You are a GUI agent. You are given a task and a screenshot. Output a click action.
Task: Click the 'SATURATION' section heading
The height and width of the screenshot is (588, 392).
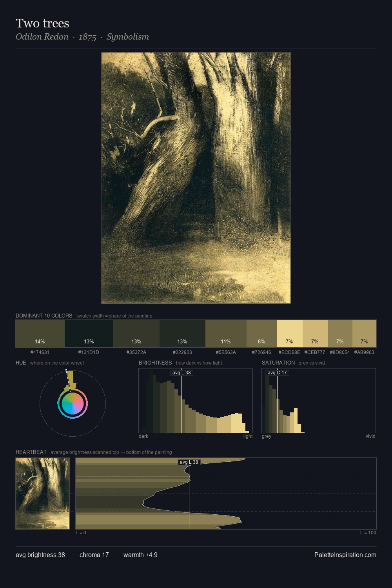point(278,363)
